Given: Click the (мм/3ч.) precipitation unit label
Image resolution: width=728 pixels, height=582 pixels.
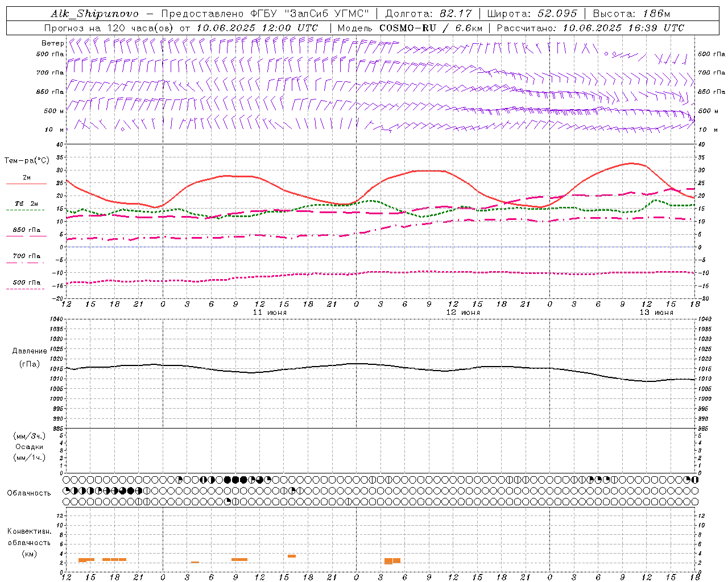Looking at the screenshot, I should (30, 436).
